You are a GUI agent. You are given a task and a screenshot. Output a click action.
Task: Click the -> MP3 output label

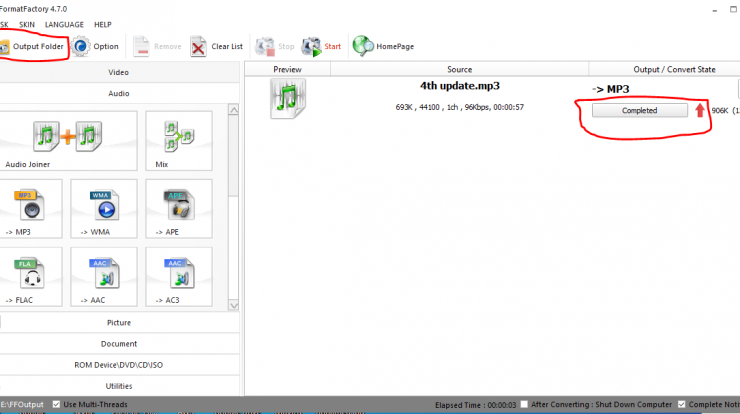(x=611, y=89)
